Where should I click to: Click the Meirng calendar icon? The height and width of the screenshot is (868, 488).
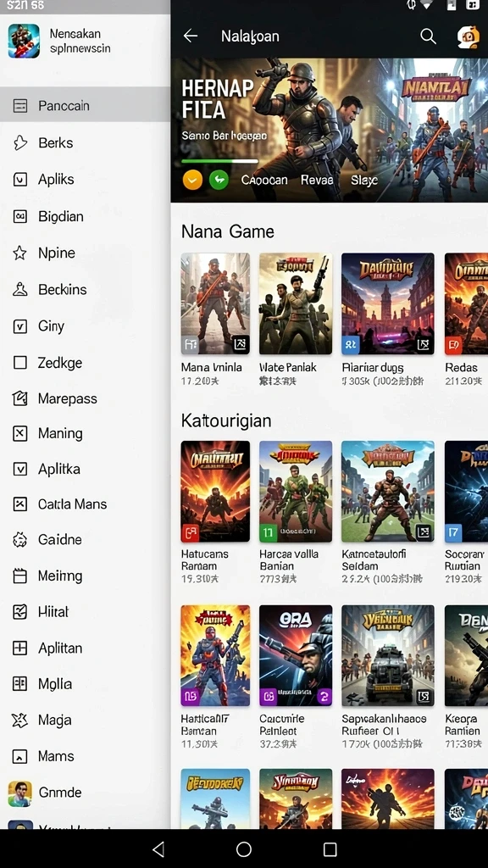(x=20, y=576)
